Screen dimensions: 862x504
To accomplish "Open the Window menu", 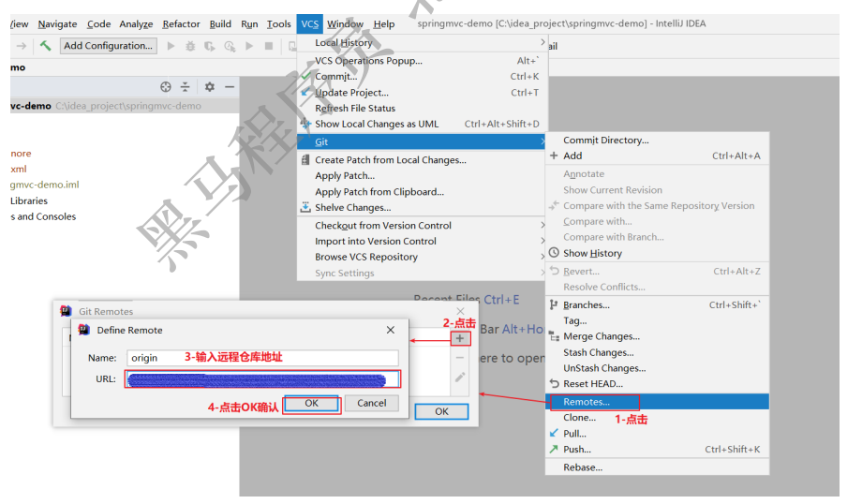I will tap(345, 23).
